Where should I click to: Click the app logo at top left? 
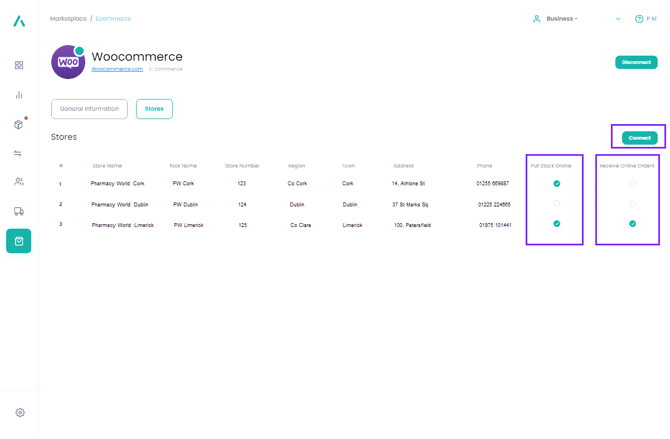pyautogui.click(x=19, y=21)
